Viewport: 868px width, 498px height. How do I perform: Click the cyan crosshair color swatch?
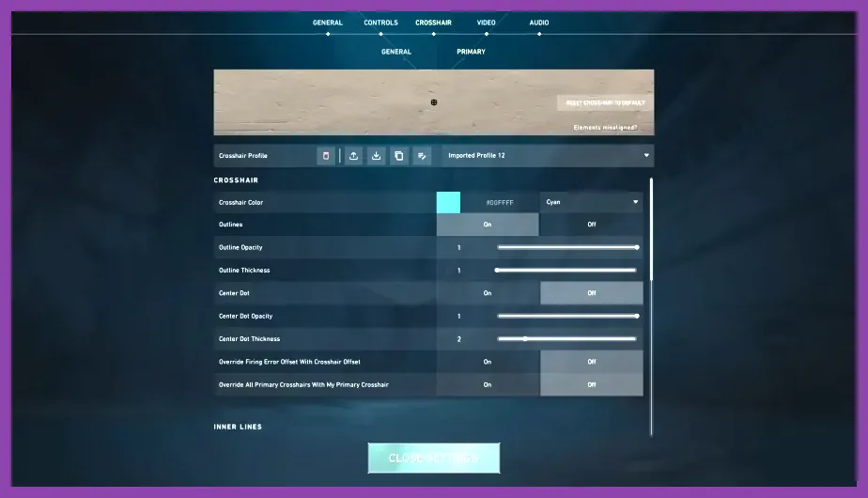click(x=448, y=202)
